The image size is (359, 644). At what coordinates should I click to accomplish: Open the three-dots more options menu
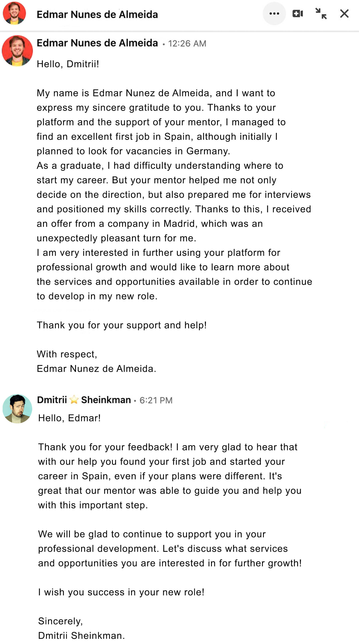(x=274, y=13)
